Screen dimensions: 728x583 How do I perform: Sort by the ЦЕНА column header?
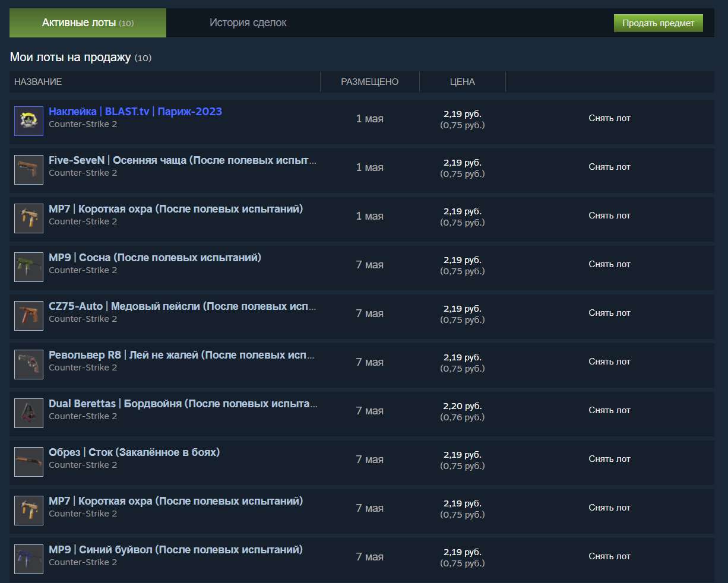click(463, 82)
